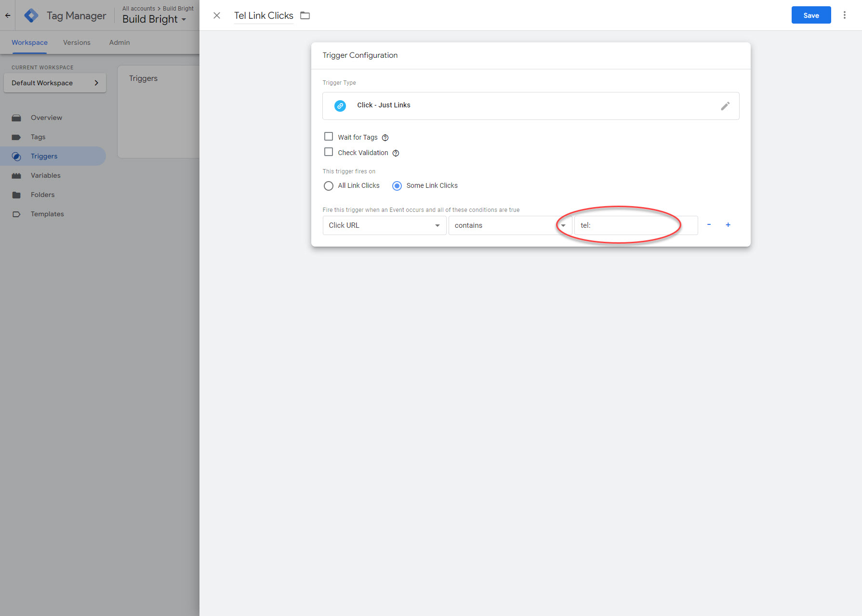Remove the condition with minus icon
The width and height of the screenshot is (862, 616).
pyautogui.click(x=709, y=225)
